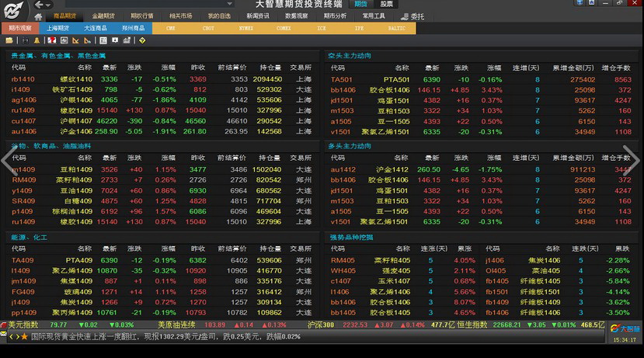Select the TA501 PTA501 row
This screenshot has height=358, width=644.
(482, 80)
